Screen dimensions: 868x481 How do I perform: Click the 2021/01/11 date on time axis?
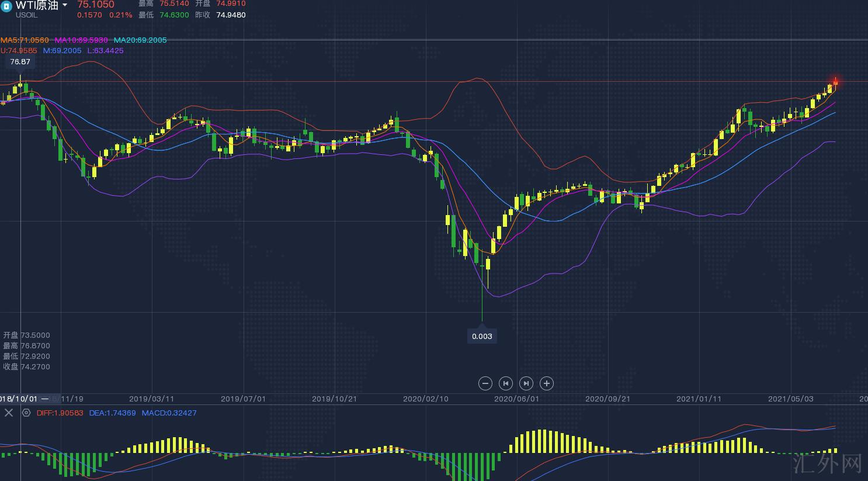699,399
